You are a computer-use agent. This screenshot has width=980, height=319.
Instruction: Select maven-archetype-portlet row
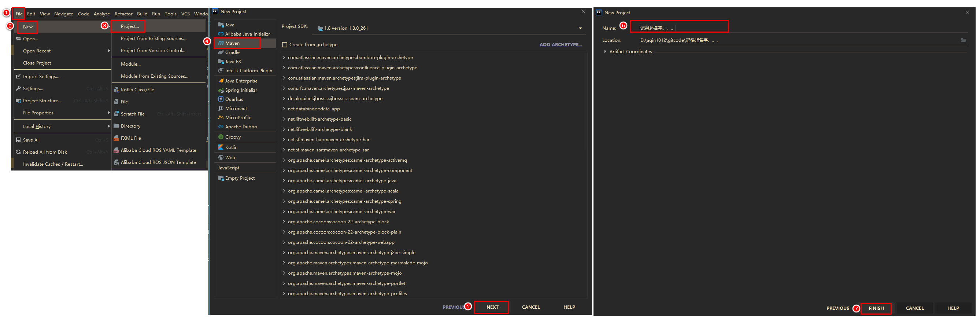coord(433,283)
